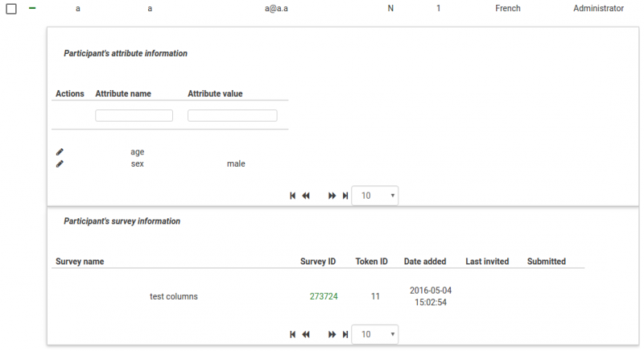The image size is (644, 351).
Task: Go to last page of attribute table
Action: pyautogui.click(x=345, y=196)
